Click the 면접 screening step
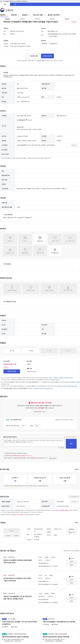This screenshot has height=644, width=80. coord(31,351)
